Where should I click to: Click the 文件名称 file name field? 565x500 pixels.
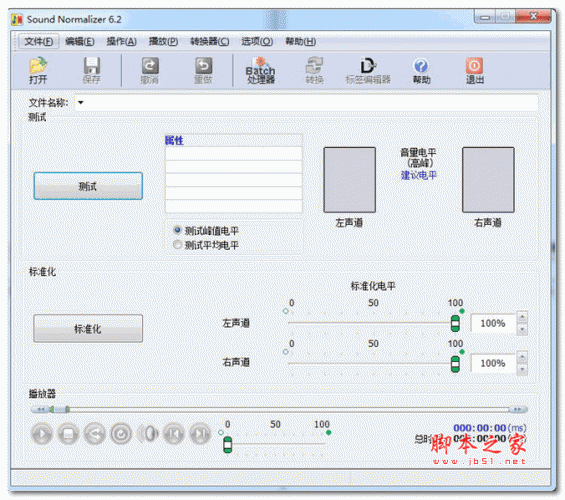pos(306,103)
